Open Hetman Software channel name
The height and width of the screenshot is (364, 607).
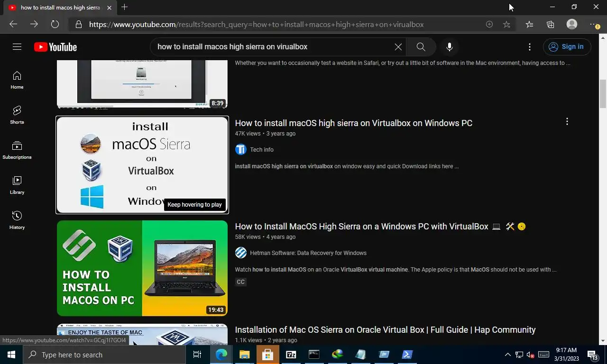[308, 253]
